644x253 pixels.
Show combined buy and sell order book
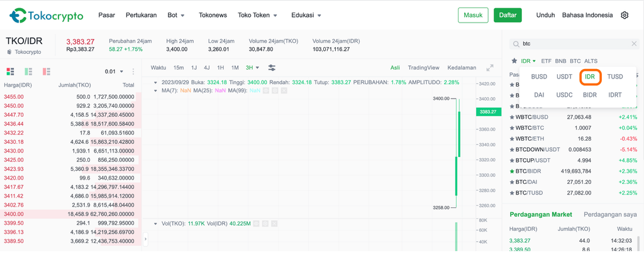coord(10,72)
